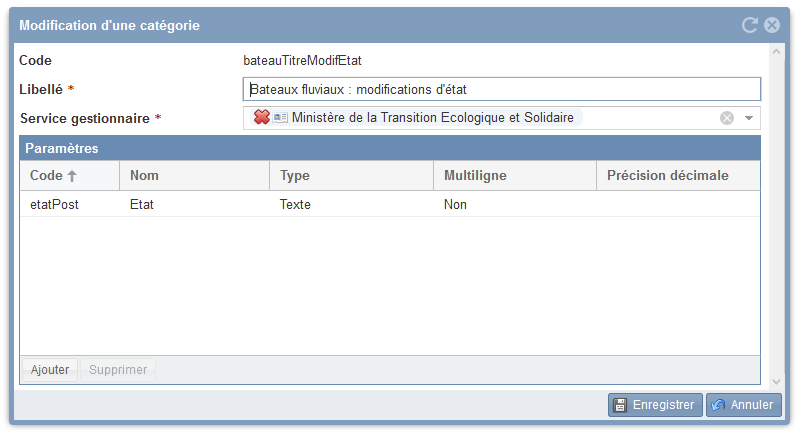The width and height of the screenshot is (796, 433).
Task: Clear the Service gestionnaire field
Action: point(727,118)
